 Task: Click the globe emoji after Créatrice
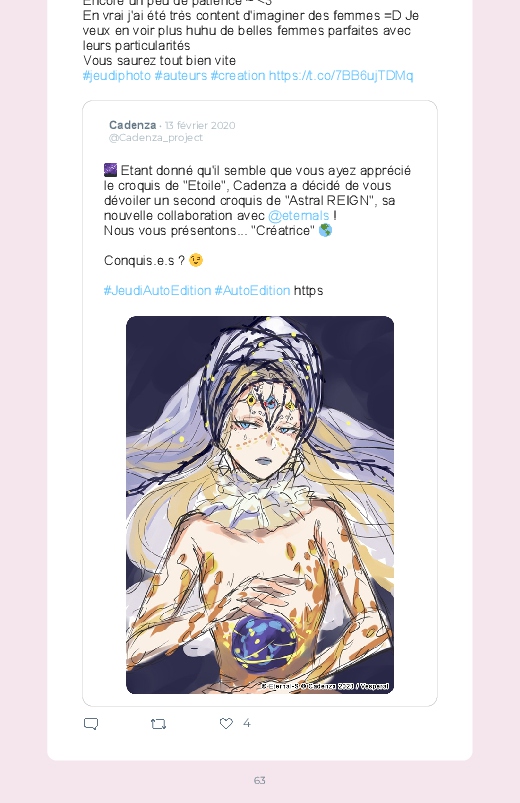325,230
